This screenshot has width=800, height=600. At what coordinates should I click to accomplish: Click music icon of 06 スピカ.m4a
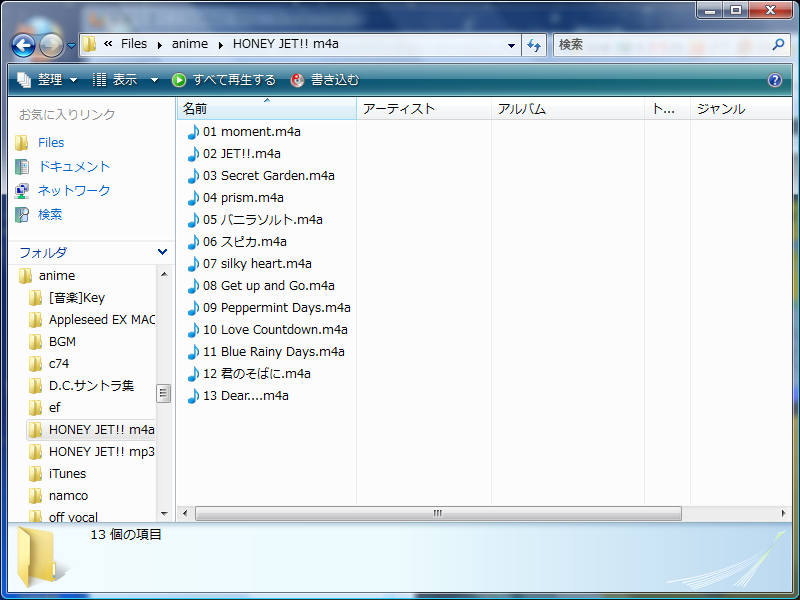(193, 241)
